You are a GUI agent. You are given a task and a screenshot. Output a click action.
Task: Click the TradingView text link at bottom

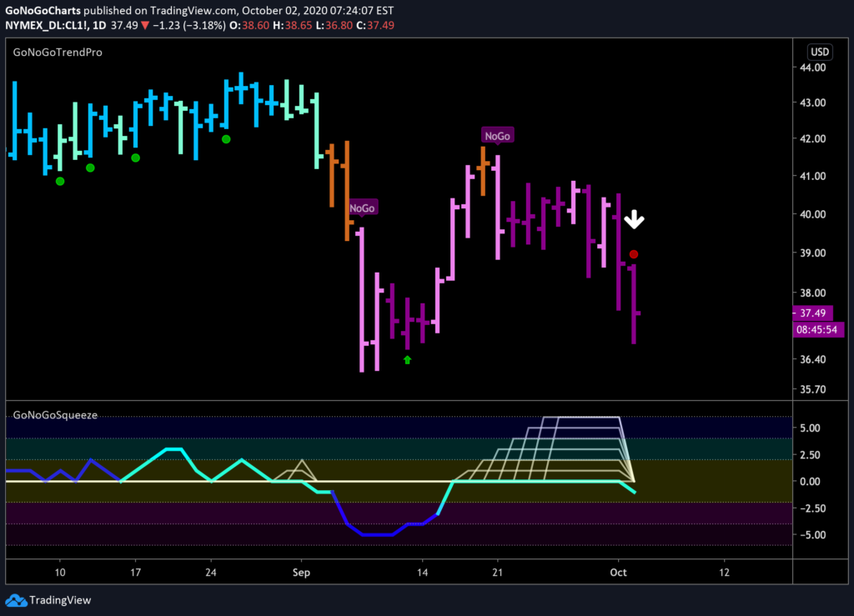[60, 600]
